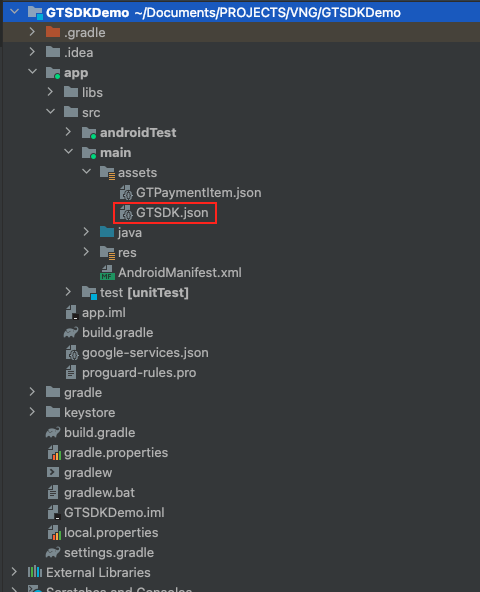Expand the External Libraries arrow
The image size is (480, 592).
14,572
